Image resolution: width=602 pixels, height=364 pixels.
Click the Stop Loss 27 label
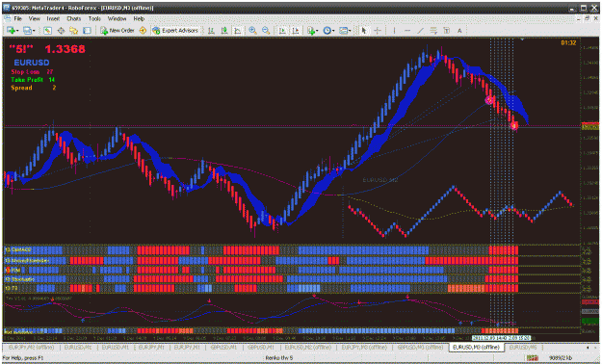pyautogui.click(x=32, y=72)
